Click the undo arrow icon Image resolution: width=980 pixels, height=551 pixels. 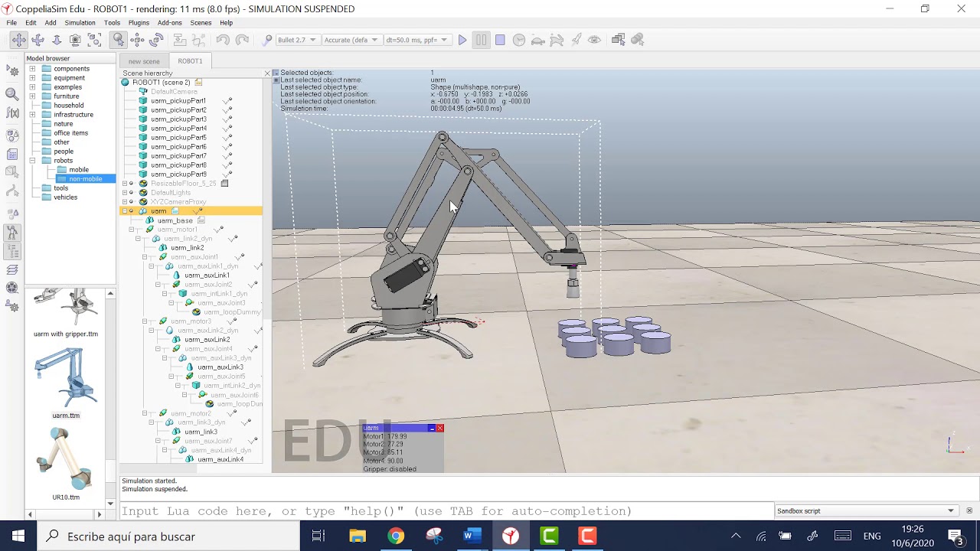pos(223,40)
